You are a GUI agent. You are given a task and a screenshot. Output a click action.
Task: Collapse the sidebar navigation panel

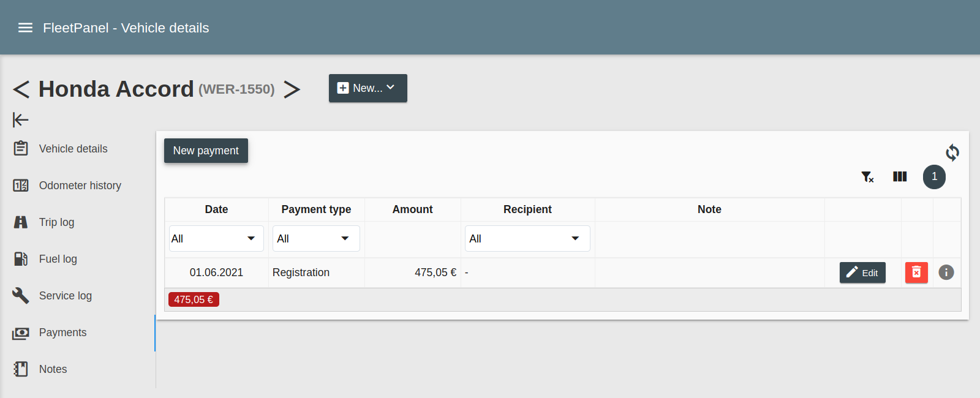pos(21,119)
